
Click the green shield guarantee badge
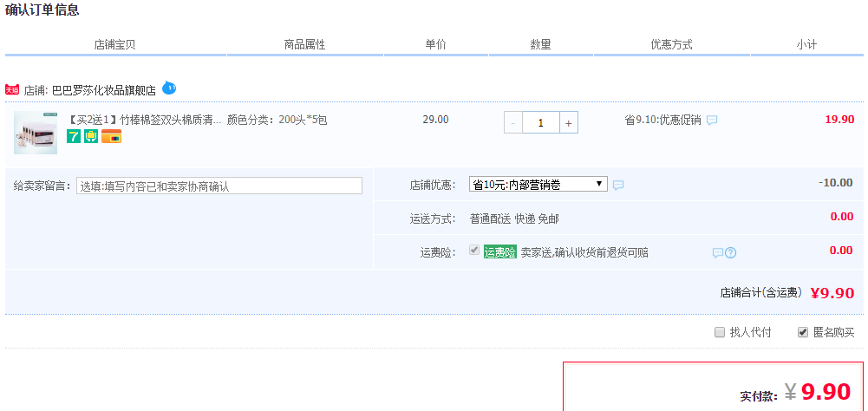point(91,136)
